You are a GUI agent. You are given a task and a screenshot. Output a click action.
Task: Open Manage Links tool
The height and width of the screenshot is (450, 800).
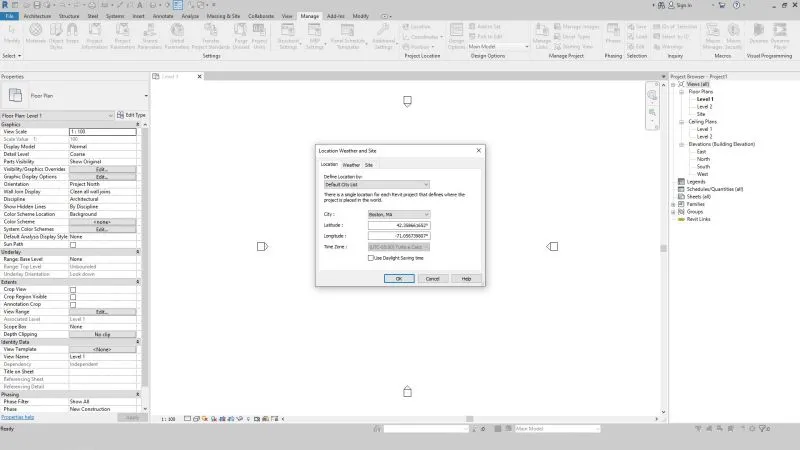coord(542,36)
